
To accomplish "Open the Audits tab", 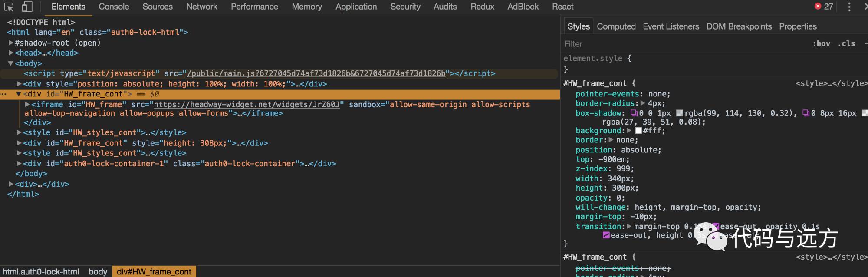I will [445, 7].
